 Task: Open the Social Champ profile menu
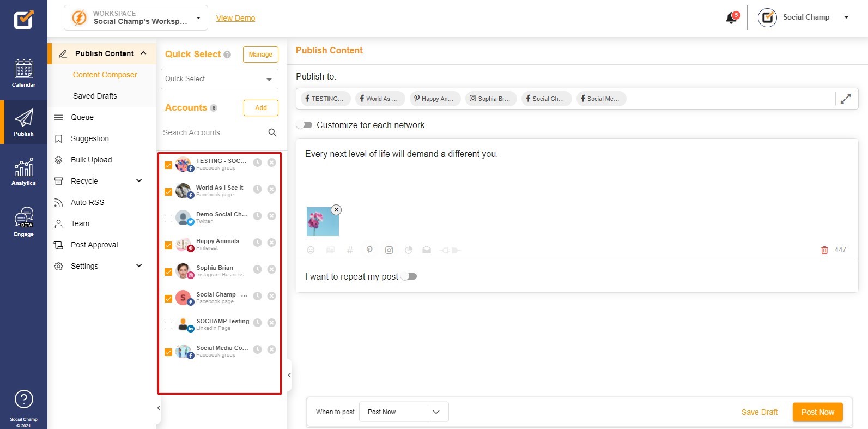coord(804,17)
